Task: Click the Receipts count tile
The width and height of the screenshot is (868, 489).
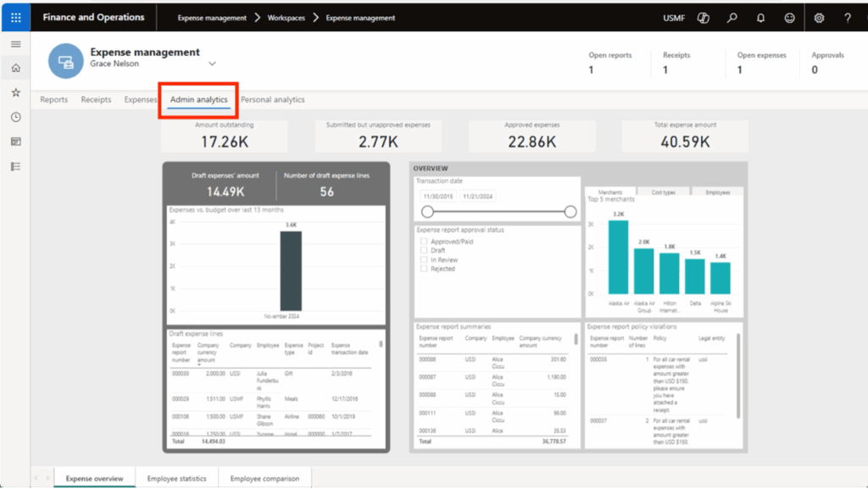Action: (x=676, y=63)
